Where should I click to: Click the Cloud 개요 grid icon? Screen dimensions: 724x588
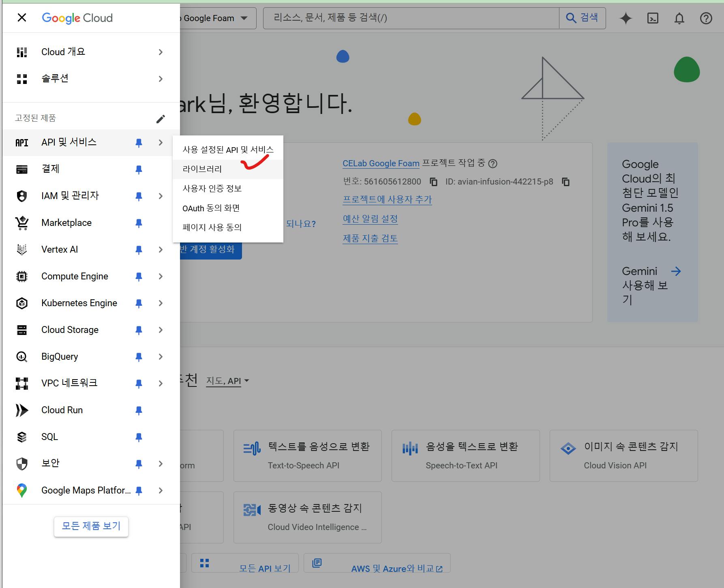coord(22,52)
